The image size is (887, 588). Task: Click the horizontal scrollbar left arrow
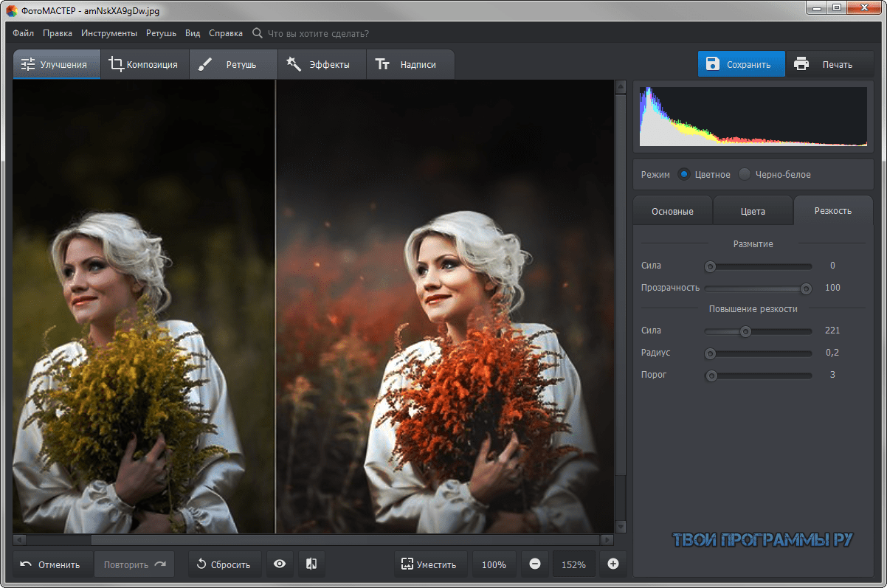pos(18,540)
